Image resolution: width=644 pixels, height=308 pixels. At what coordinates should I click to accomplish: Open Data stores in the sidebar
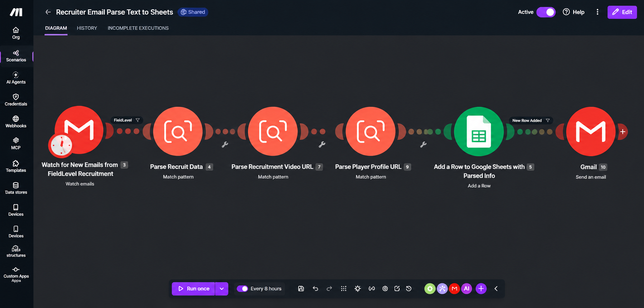[16, 188]
